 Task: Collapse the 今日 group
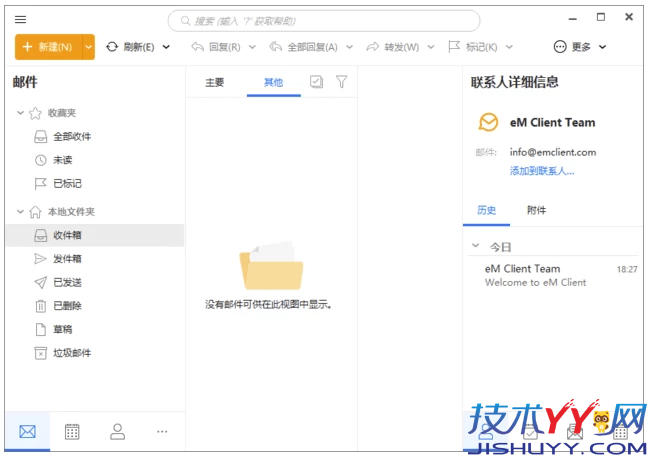(476, 246)
